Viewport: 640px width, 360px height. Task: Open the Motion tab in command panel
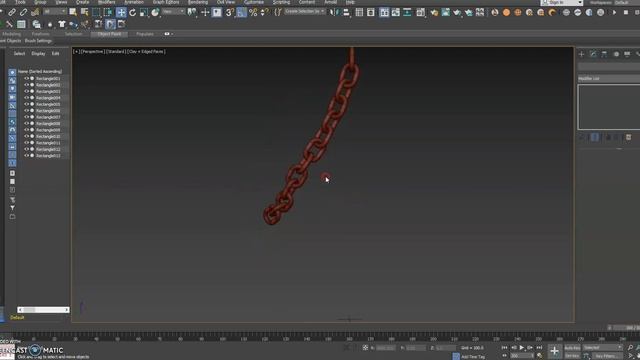click(x=616, y=54)
